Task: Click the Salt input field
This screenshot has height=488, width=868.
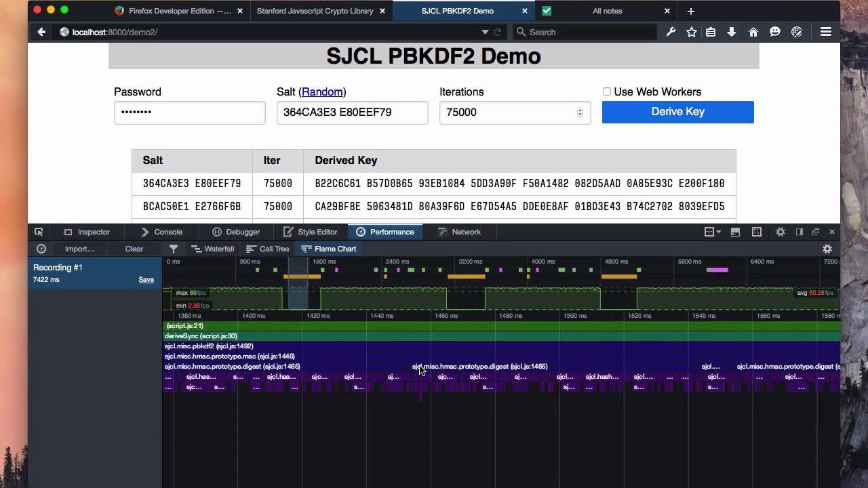Action: pos(352,113)
